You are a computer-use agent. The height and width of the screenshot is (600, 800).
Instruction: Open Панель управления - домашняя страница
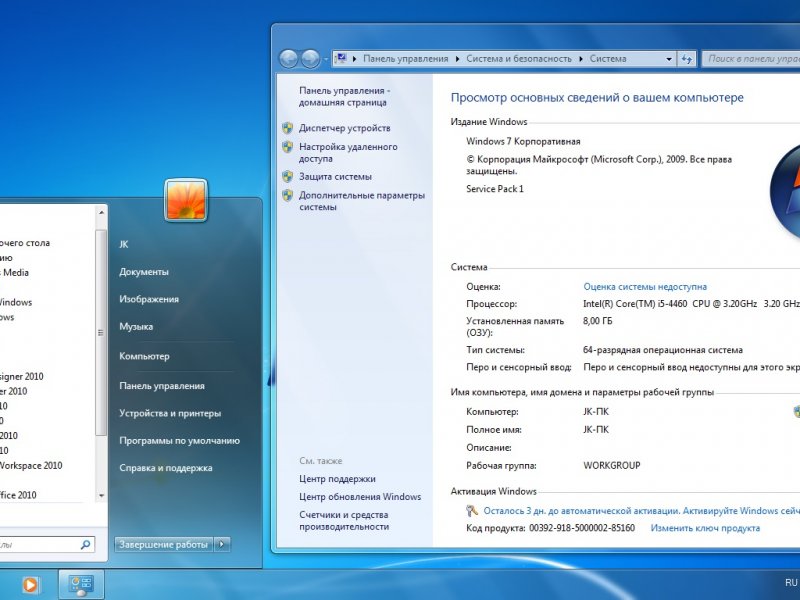(x=344, y=96)
